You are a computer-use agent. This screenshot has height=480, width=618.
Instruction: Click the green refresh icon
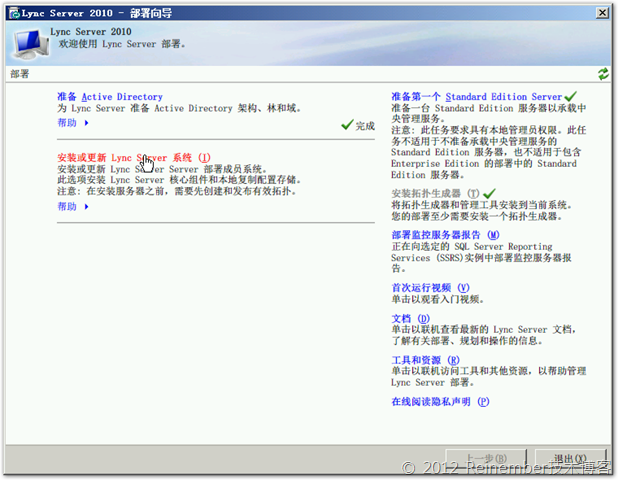[x=603, y=73]
